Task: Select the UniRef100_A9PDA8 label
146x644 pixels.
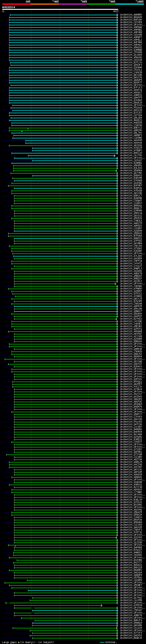Action: point(131,27)
